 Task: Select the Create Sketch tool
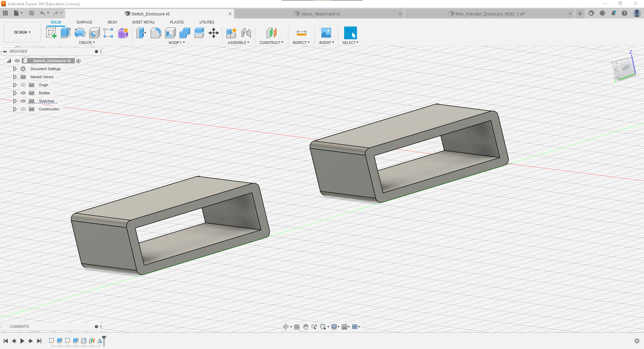coord(51,33)
